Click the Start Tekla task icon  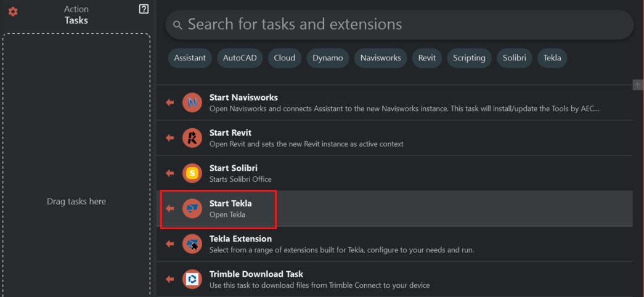[x=192, y=209]
